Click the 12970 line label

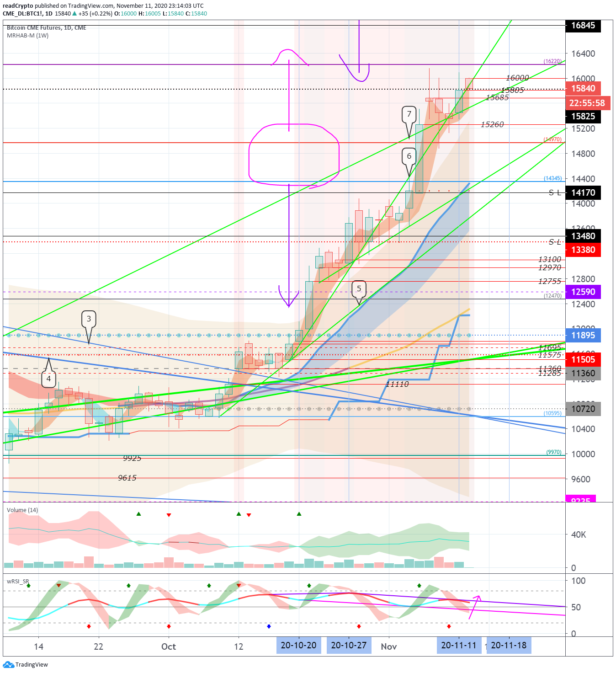(549, 267)
